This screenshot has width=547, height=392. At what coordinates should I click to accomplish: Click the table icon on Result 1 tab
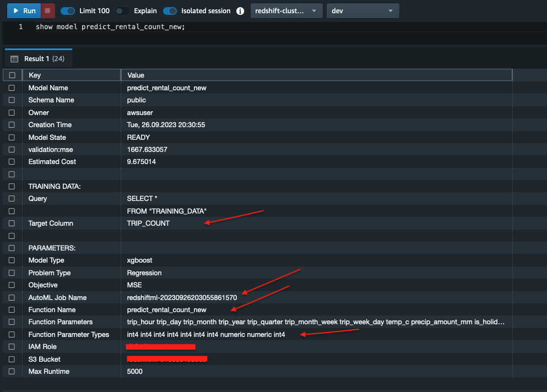(14, 59)
